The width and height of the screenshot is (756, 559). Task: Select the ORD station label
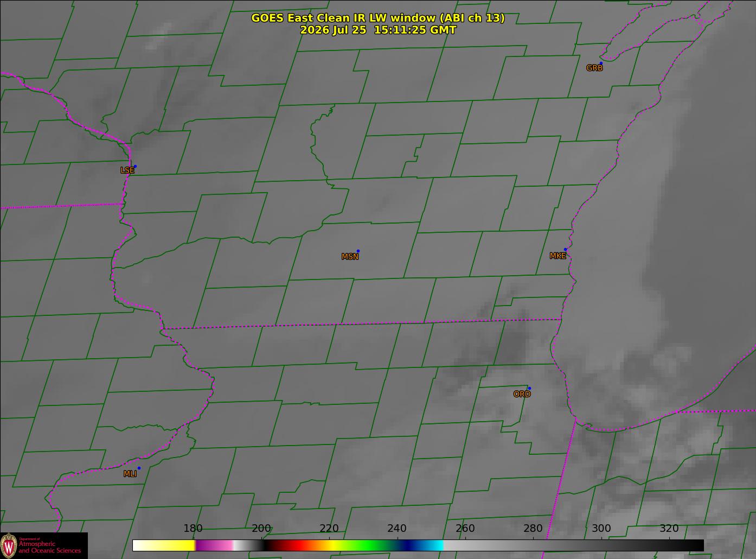coord(522,394)
